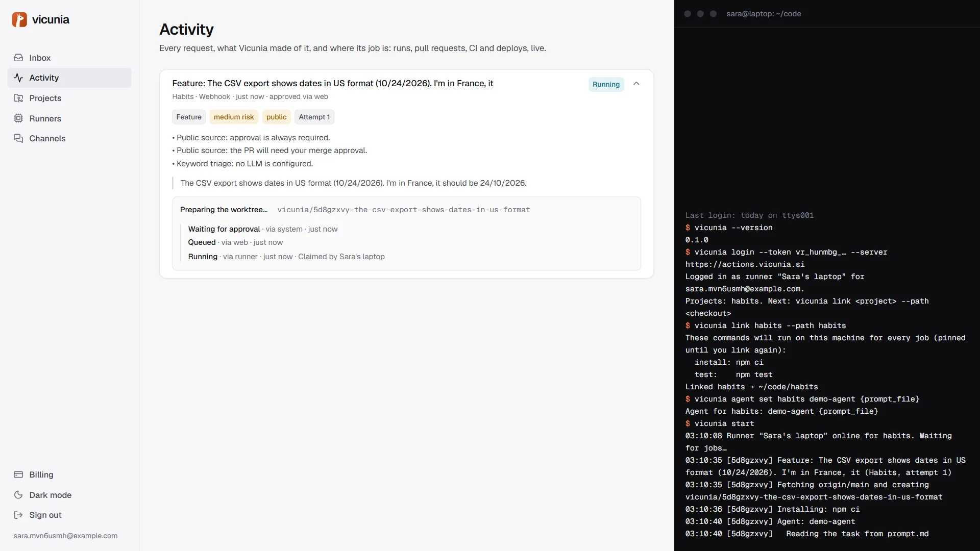Open the Runners section
The image size is (980, 551).
click(x=69, y=118)
